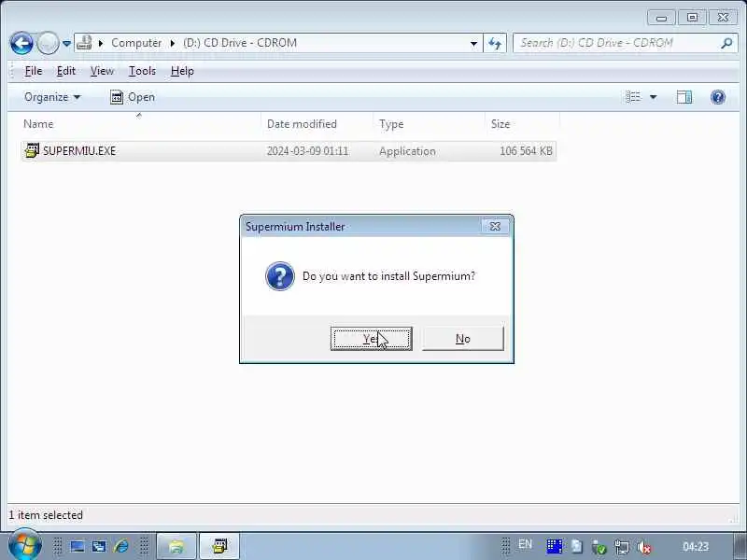
Task: Click the date 2024-03-09 01:11 cell
Action: 307,151
